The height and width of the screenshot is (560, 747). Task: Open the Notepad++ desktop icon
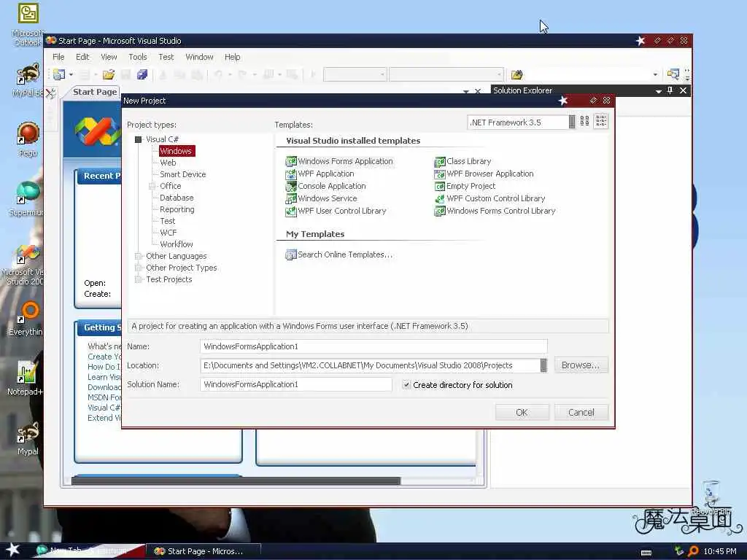(26, 378)
